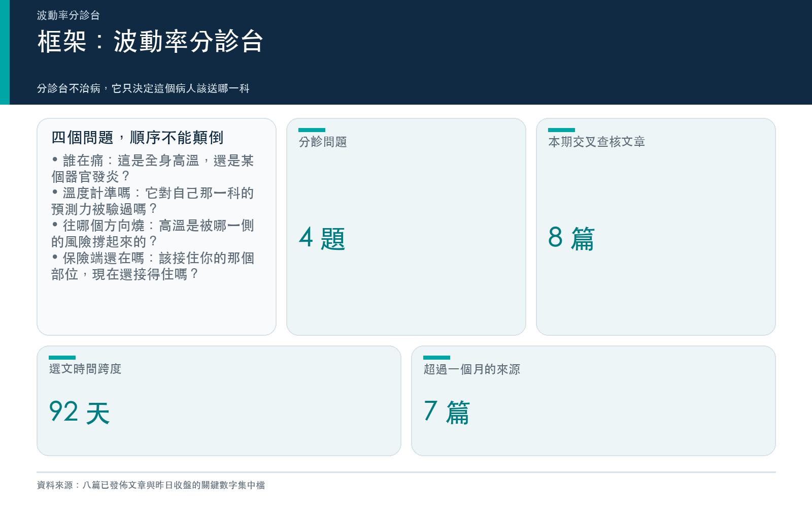This screenshot has height=508, width=812.
Task: Click the card label 本期交叉查核文章
Action: [597, 142]
